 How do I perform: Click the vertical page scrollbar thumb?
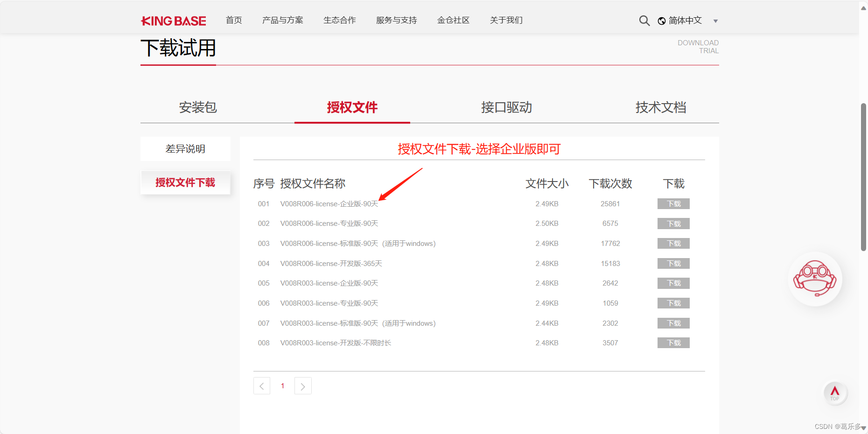pyautogui.click(x=863, y=177)
